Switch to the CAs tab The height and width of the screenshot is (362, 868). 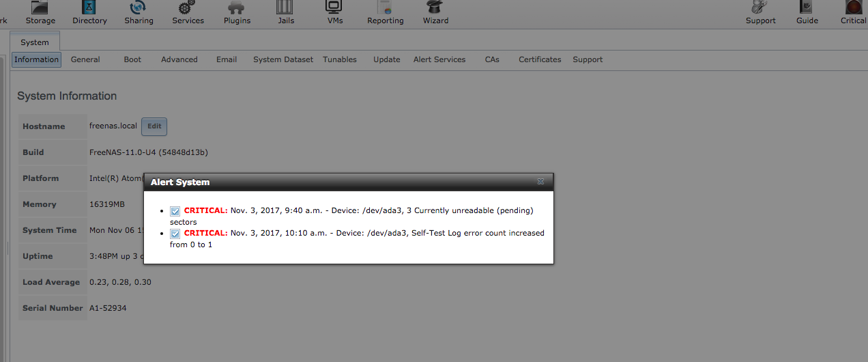[492, 59]
